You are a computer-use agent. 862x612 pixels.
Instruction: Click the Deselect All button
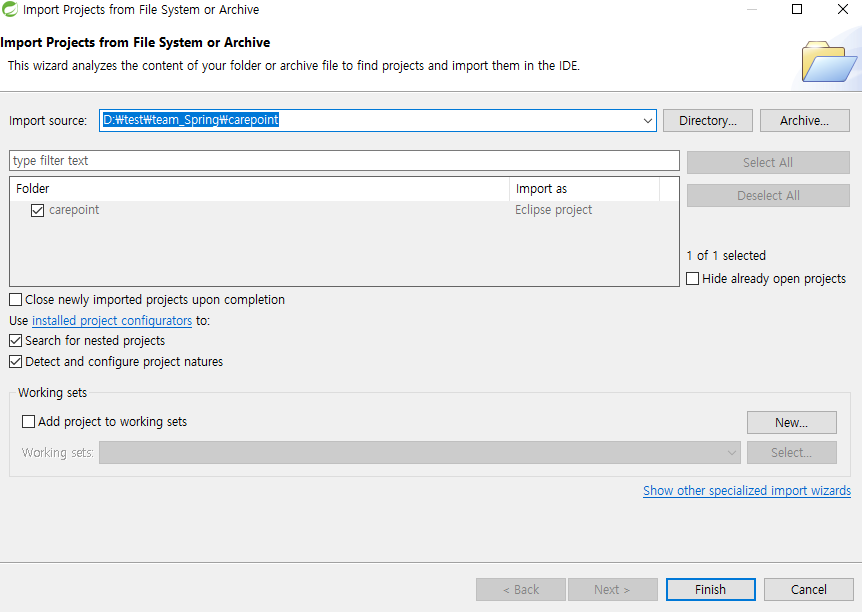pos(768,195)
